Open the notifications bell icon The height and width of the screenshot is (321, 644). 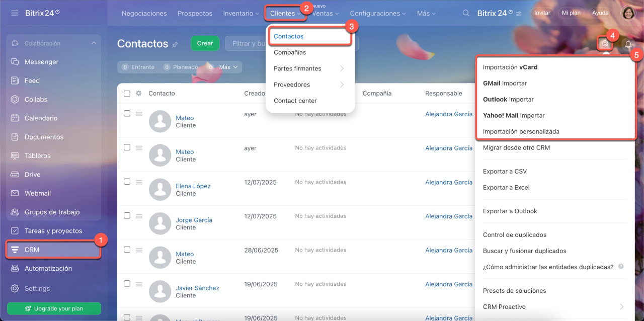point(628,44)
